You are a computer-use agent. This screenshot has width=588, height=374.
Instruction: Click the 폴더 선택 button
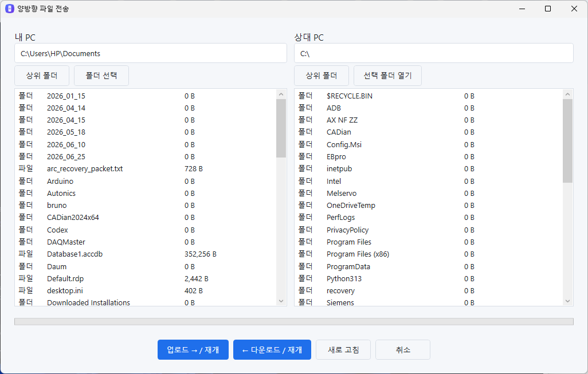pos(101,76)
